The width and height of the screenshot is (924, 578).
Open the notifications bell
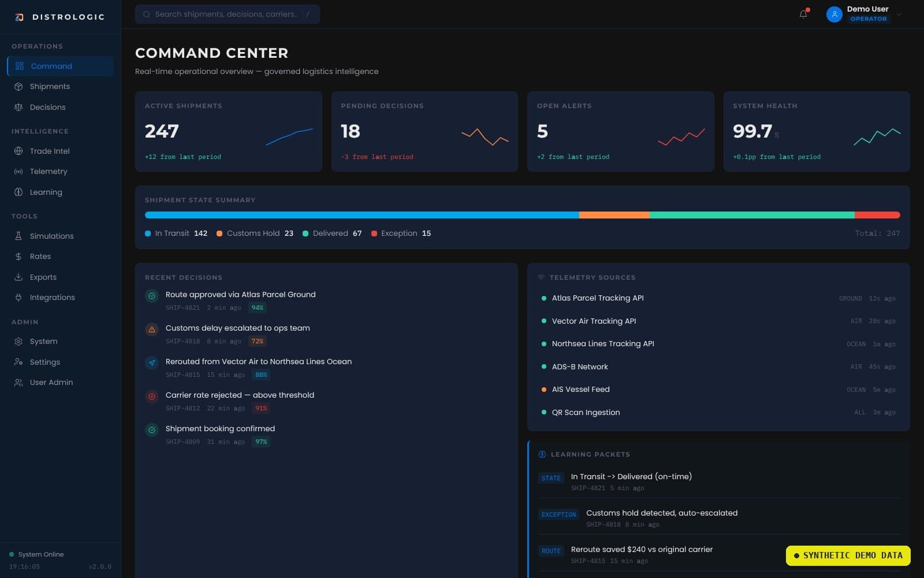pyautogui.click(x=803, y=14)
